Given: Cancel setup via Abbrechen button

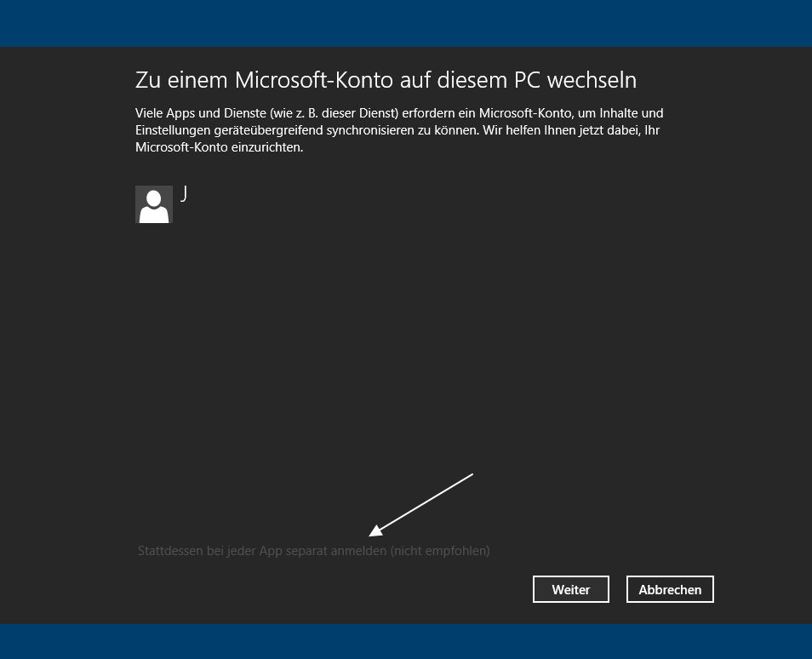Looking at the screenshot, I should [x=670, y=589].
